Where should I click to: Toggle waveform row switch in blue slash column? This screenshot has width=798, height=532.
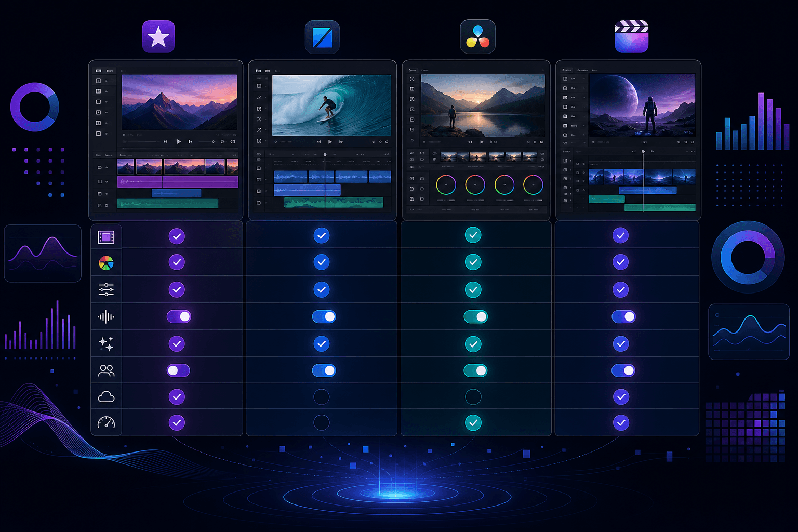(x=324, y=316)
